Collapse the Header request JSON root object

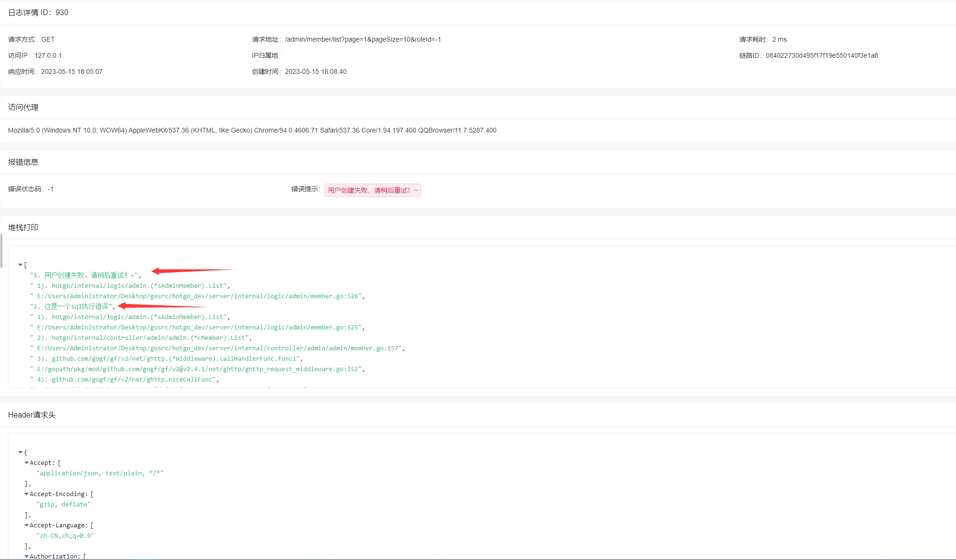20,452
